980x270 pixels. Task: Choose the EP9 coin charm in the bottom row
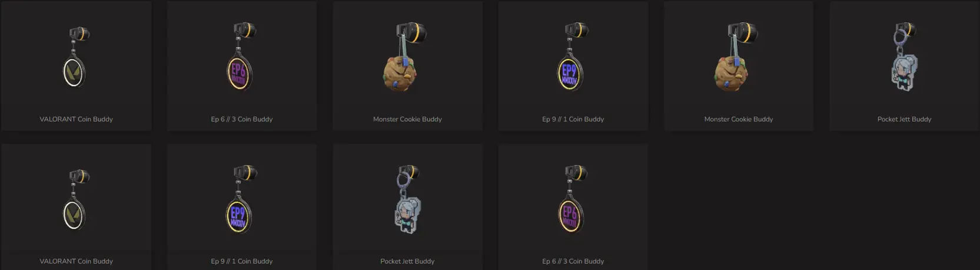(x=242, y=200)
